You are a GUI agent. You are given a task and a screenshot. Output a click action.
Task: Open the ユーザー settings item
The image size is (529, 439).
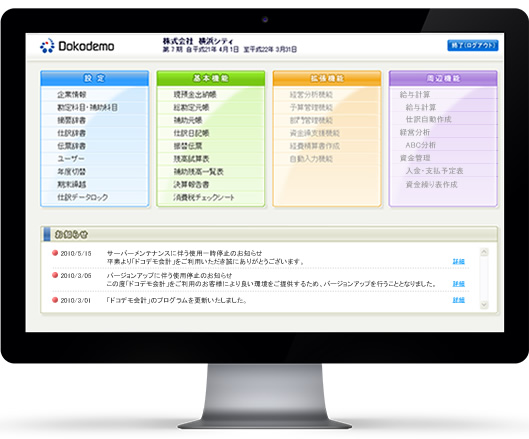71,159
